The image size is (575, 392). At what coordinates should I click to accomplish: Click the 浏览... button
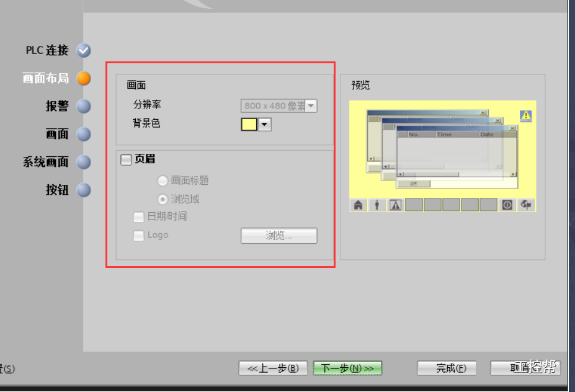pos(279,236)
